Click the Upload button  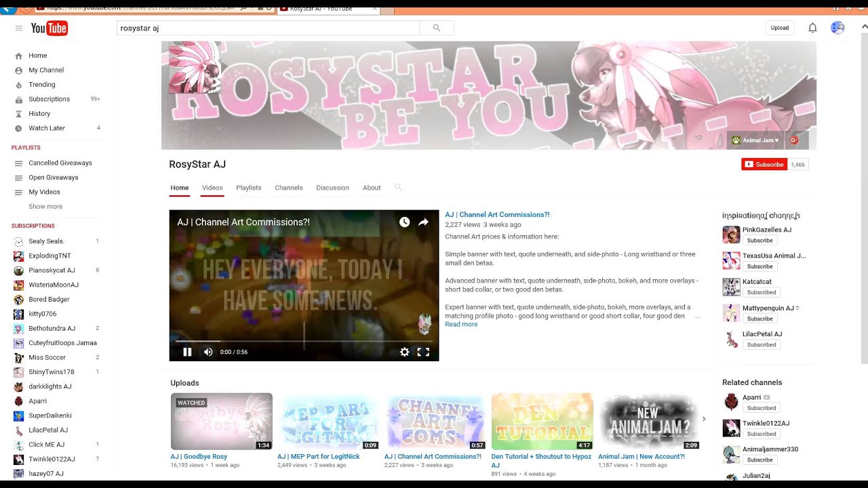click(780, 28)
